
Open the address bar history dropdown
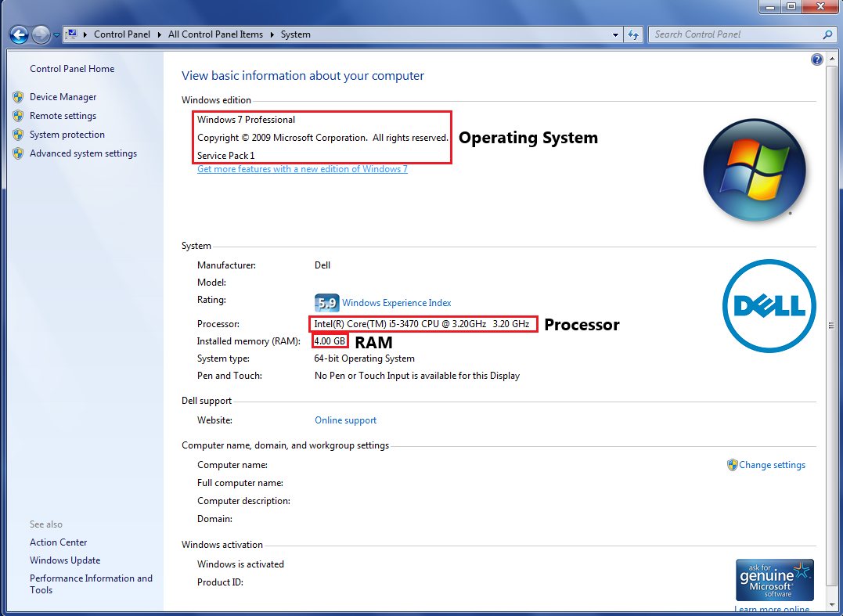point(615,35)
